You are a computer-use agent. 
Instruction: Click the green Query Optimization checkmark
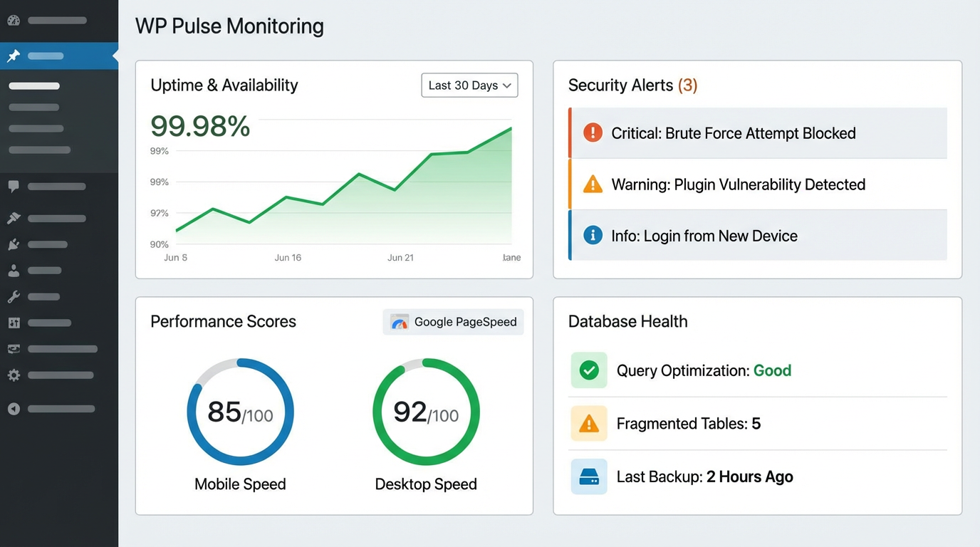tap(588, 370)
